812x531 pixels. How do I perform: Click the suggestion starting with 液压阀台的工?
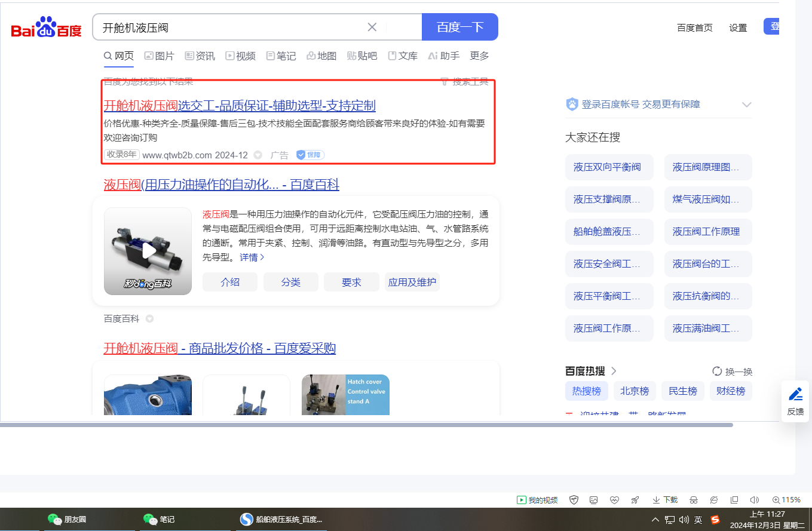(x=708, y=264)
